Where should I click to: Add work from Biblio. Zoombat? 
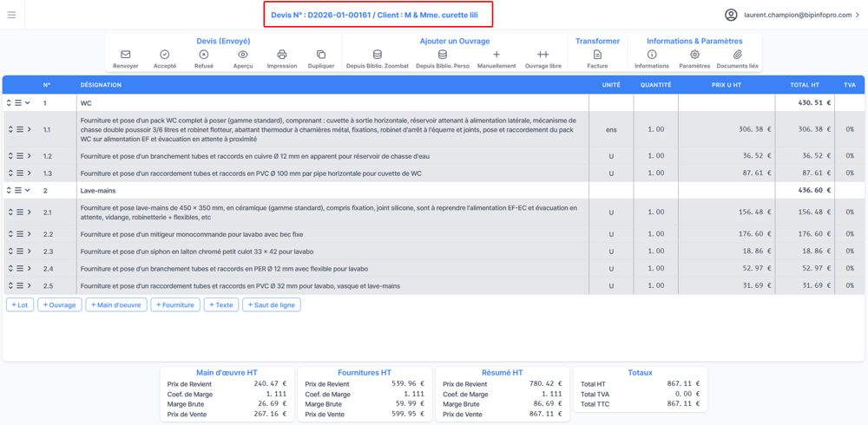click(x=378, y=55)
